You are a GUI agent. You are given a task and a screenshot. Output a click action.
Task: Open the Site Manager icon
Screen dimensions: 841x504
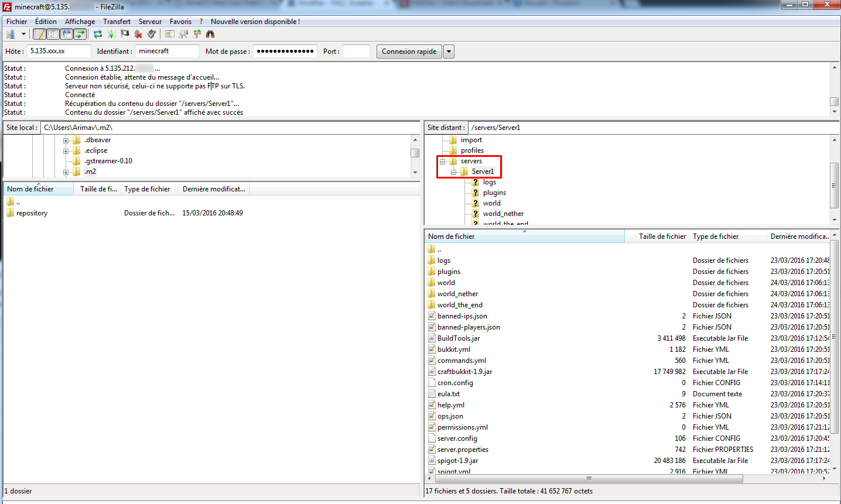[x=10, y=34]
